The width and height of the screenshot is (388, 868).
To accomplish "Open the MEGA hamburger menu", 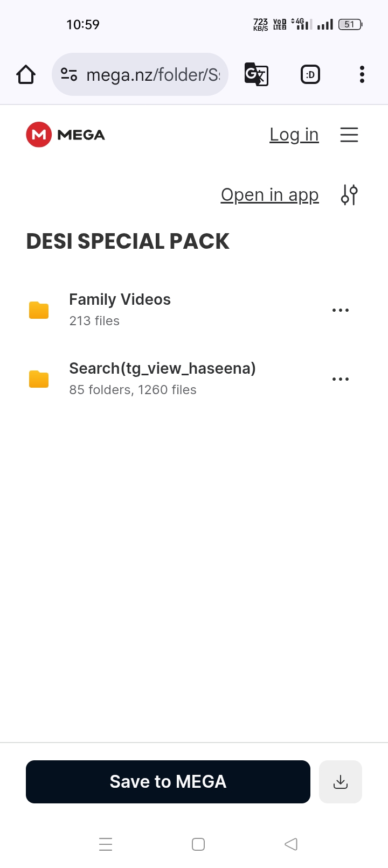I will 349,135.
